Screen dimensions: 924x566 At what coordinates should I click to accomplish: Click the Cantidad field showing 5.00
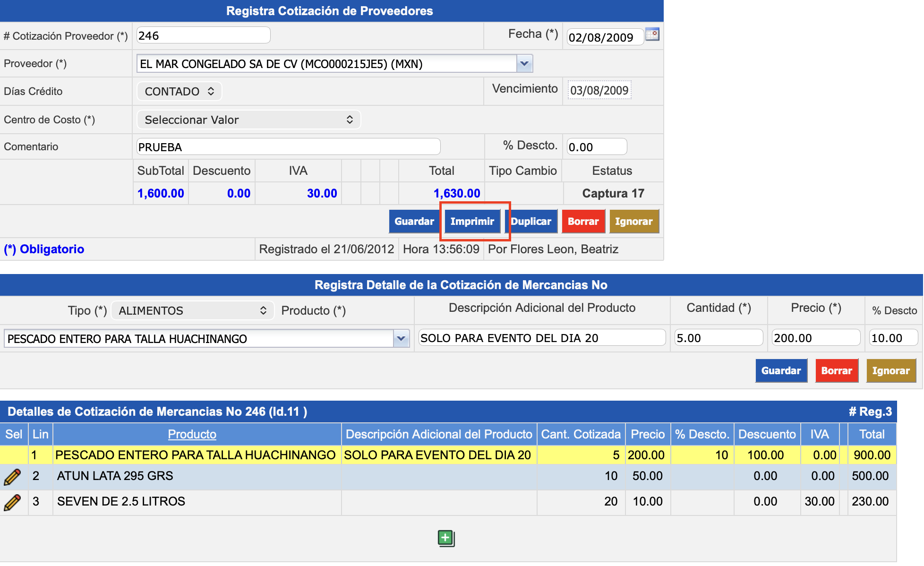[718, 338]
